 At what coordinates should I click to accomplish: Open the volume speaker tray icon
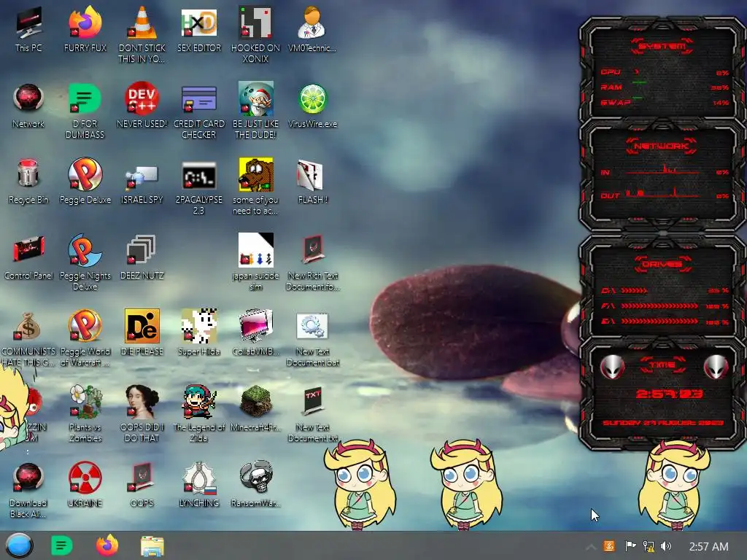coord(666,546)
